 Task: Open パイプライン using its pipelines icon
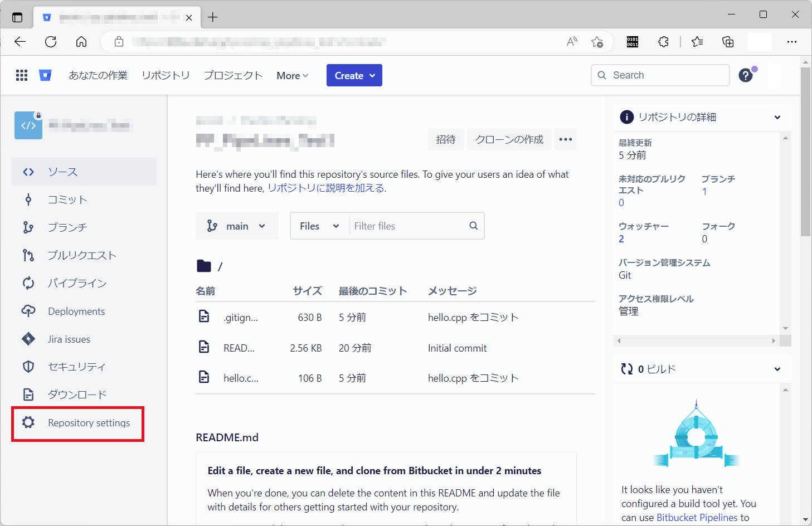click(x=28, y=283)
